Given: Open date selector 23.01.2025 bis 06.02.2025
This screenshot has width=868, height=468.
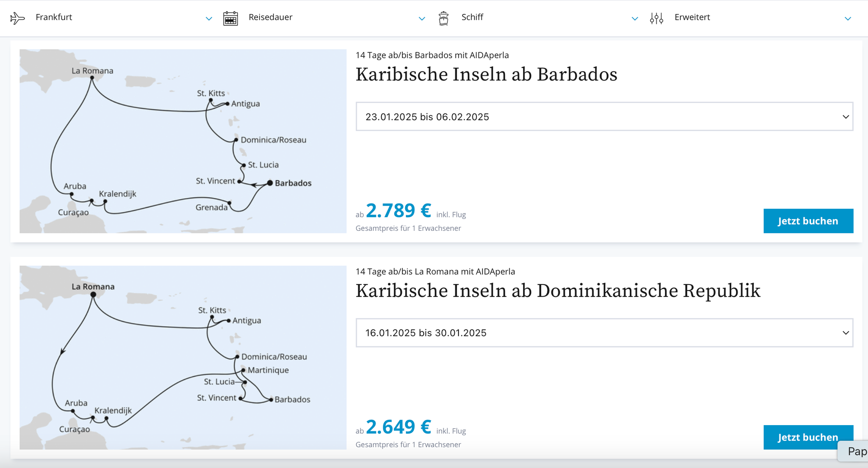Looking at the screenshot, I should tap(604, 117).
